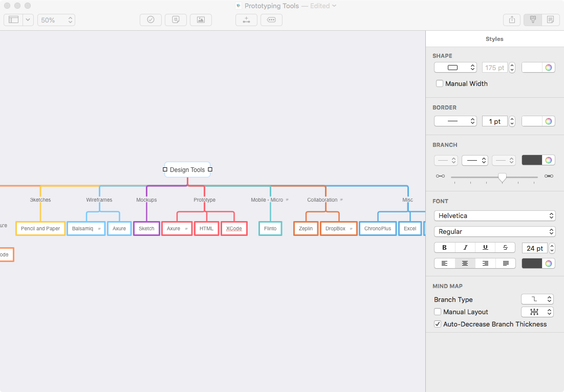Click the boundary label toolbar icon
This screenshot has width=564, height=392.
(272, 20)
